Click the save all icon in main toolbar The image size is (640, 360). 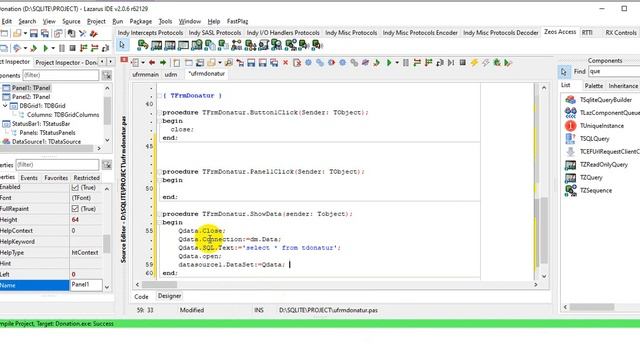coord(45,34)
